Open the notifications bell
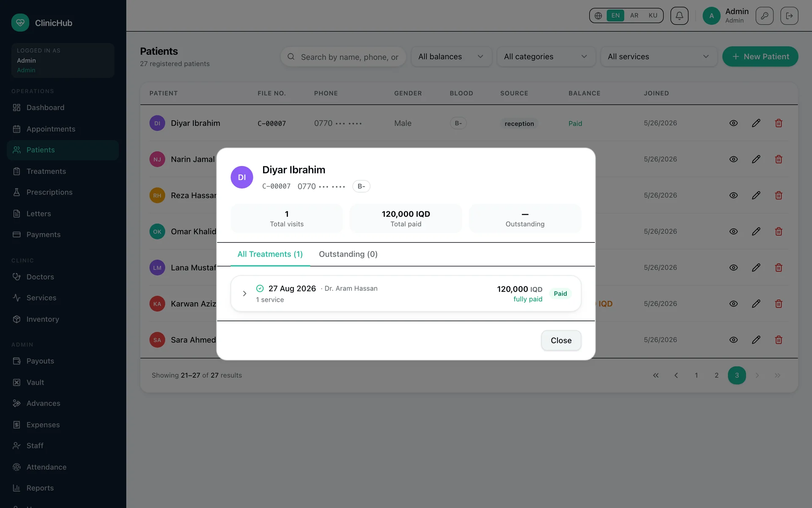 [679, 16]
